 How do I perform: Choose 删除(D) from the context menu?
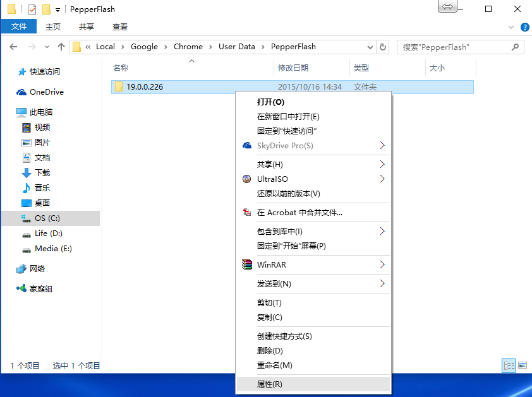pyautogui.click(x=313, y=350)
